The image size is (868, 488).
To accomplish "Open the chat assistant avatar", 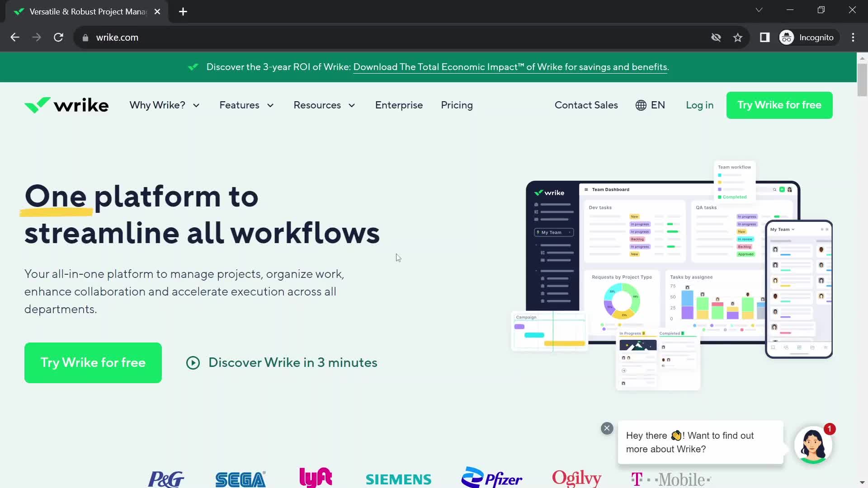I will [x=813, y=445].
